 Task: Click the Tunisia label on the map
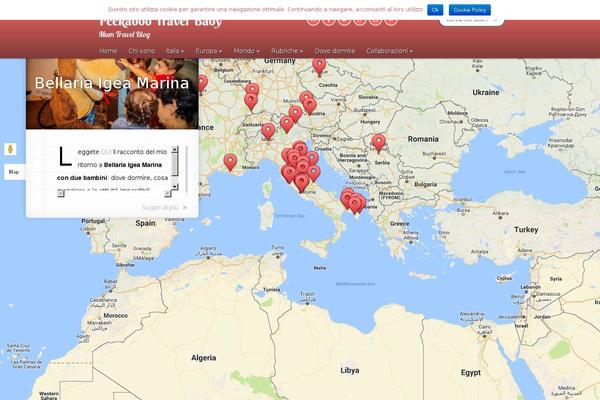[x=272, y=290]
